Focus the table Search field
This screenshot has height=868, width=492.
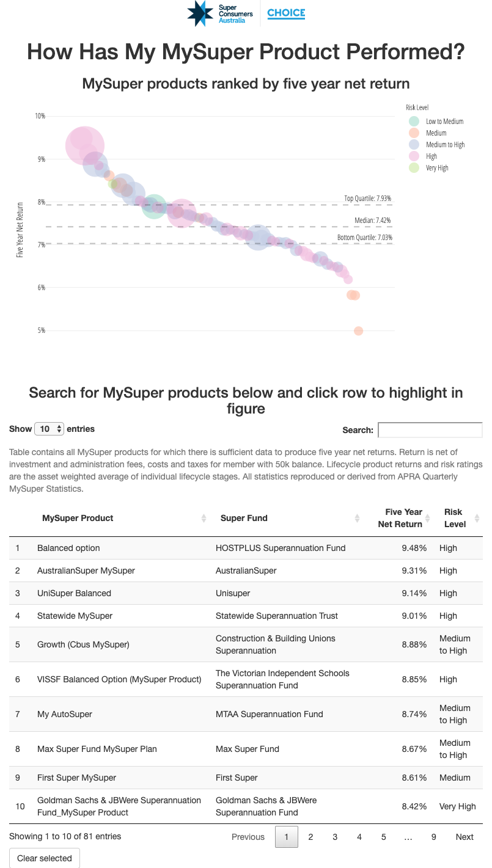tap(430, 430)
